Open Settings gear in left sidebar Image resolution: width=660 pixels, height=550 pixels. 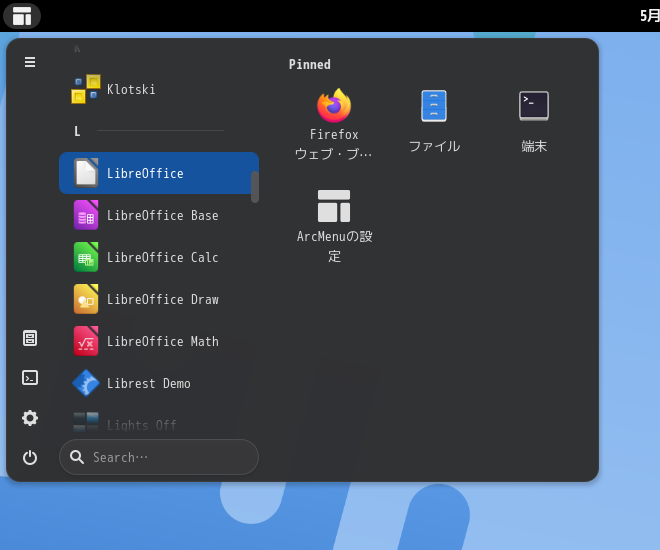[30, 418]
